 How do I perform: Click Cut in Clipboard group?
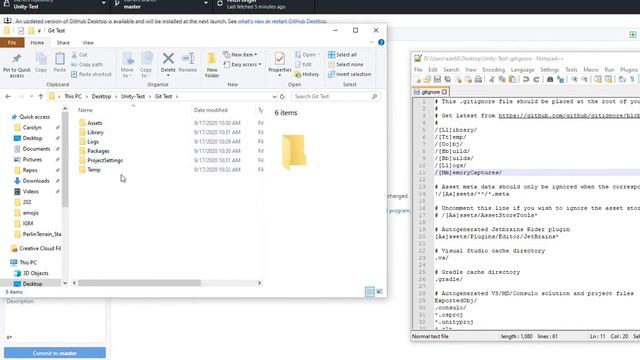[79, 55]
